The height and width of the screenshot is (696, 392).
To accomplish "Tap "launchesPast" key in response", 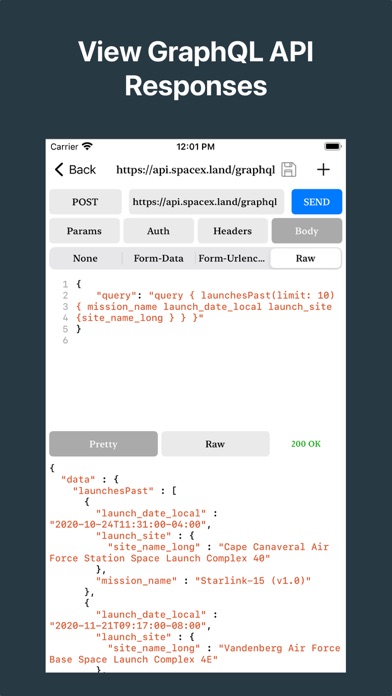I will pyautogui.click(x=114, y=491).
